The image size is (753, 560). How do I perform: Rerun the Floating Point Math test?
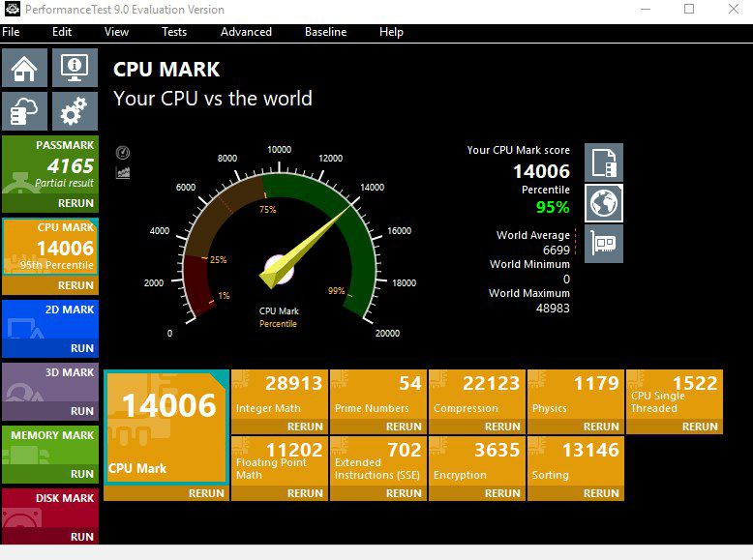coord(305,493)
